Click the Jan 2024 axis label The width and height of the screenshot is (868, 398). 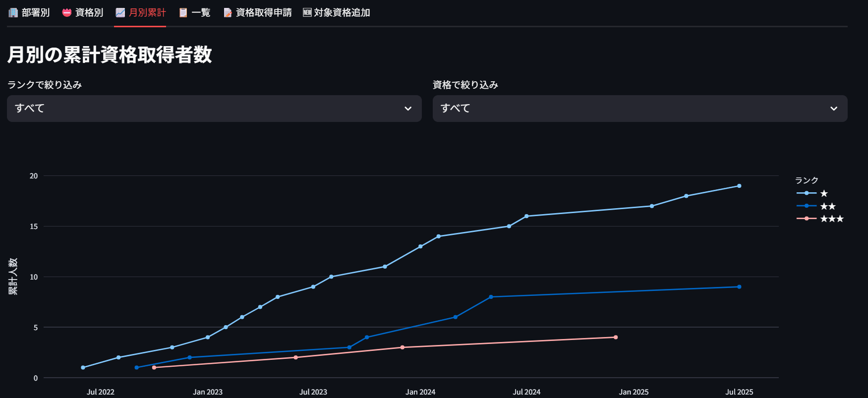pyautogui.click(x=420, y=392)
